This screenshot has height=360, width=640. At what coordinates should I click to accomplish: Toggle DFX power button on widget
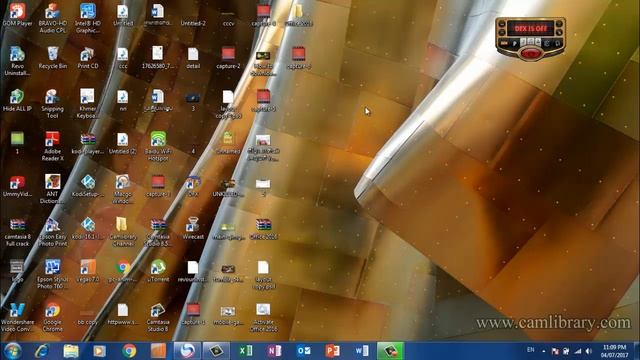tap(530, 53)
